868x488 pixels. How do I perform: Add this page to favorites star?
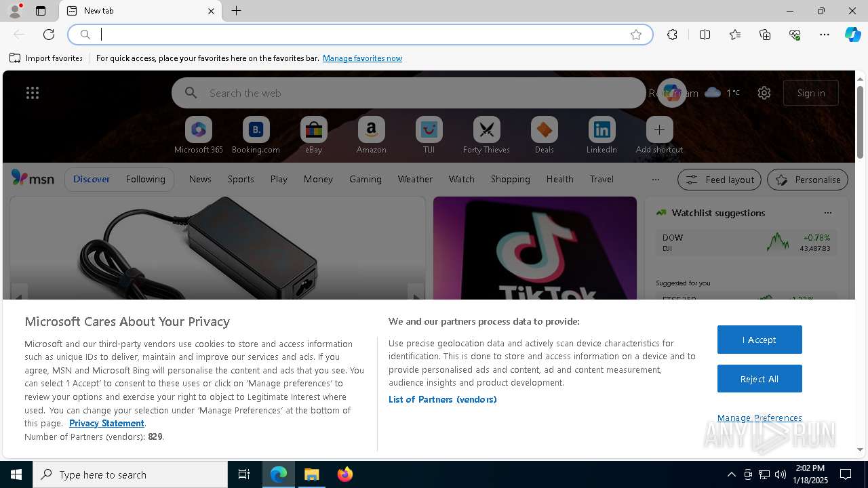coord(636,35)
